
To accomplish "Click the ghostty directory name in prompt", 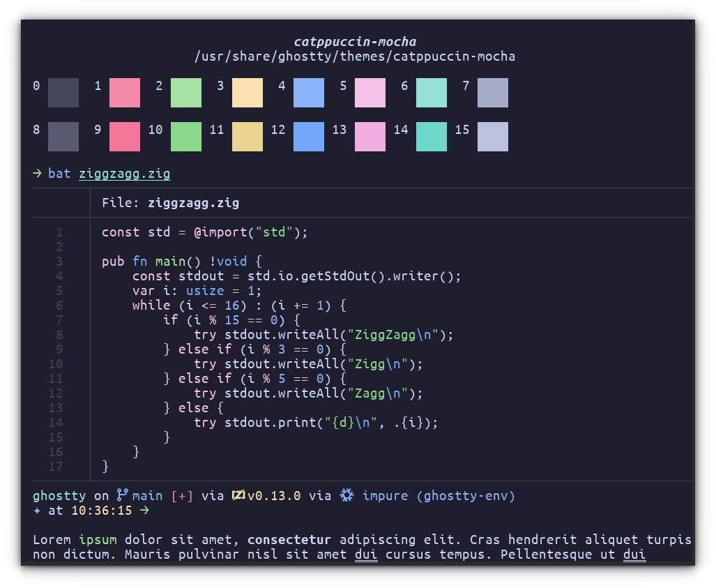I will 59,495.
